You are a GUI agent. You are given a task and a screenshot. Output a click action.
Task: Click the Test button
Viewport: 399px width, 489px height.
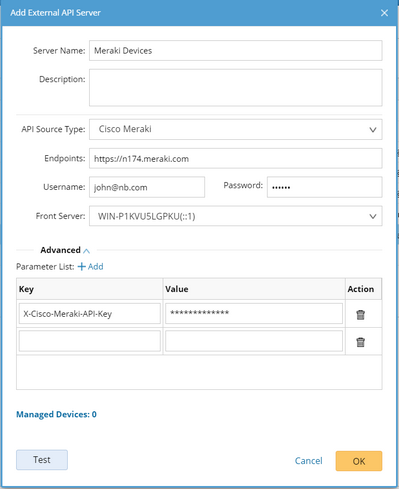42,460
